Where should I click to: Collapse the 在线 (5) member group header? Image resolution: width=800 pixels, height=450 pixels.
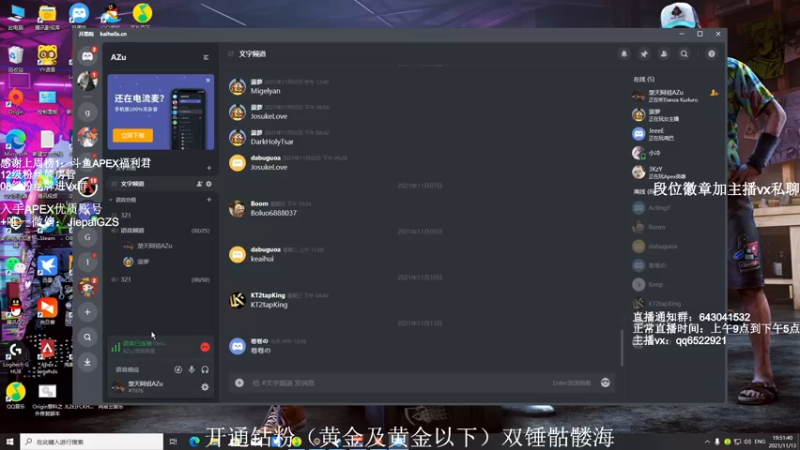click(x=644, y=80)
